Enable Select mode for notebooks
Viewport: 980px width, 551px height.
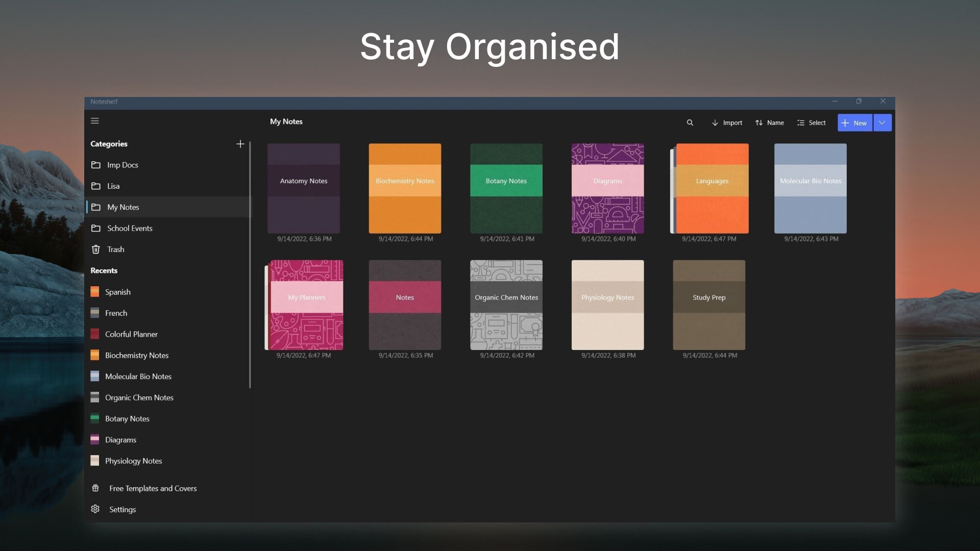click(812, 122)
